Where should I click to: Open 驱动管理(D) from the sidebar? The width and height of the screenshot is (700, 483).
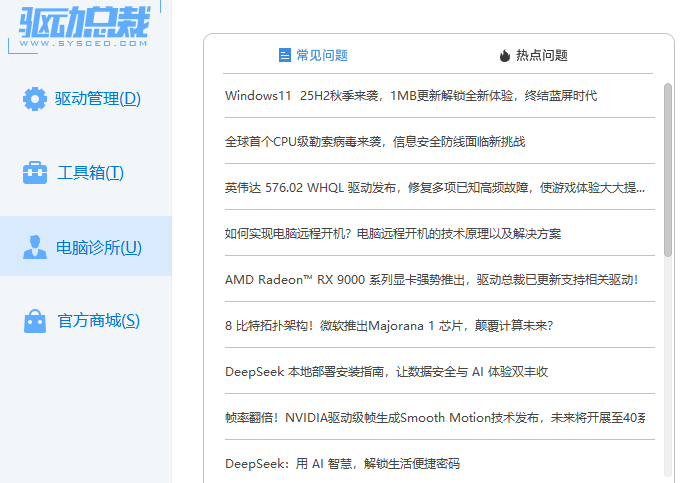[96, 99]
